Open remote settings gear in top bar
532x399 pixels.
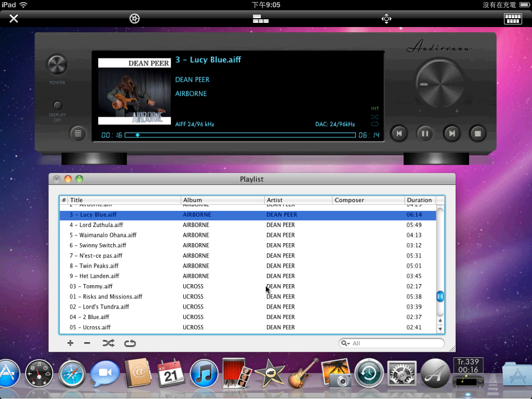[135, 18]
